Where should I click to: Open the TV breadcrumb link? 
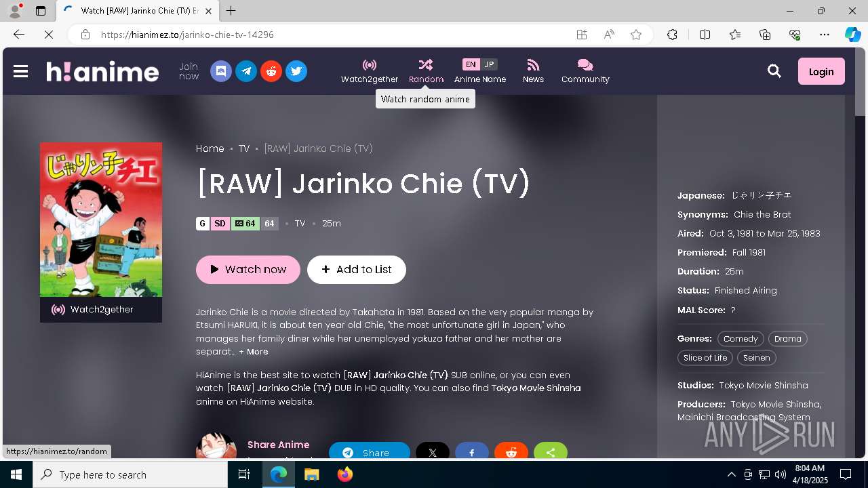[244, 148]
